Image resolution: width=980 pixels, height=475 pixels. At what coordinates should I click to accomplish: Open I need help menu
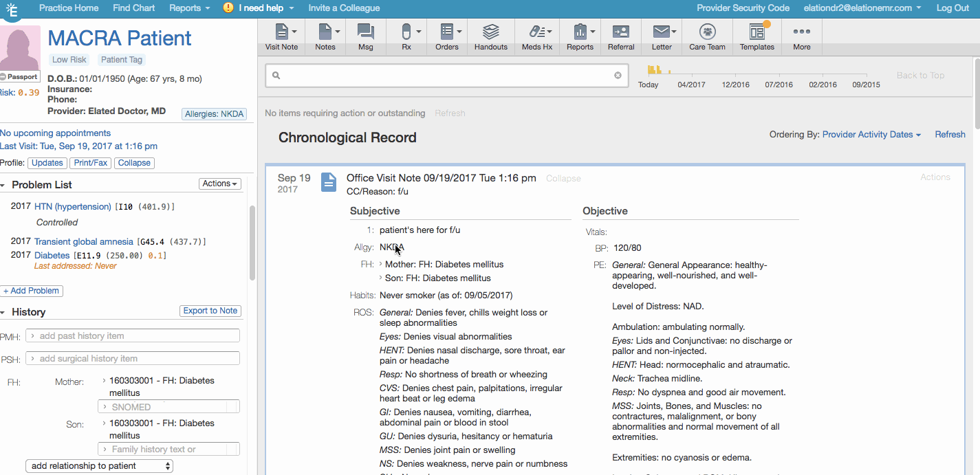pos(266,8)
